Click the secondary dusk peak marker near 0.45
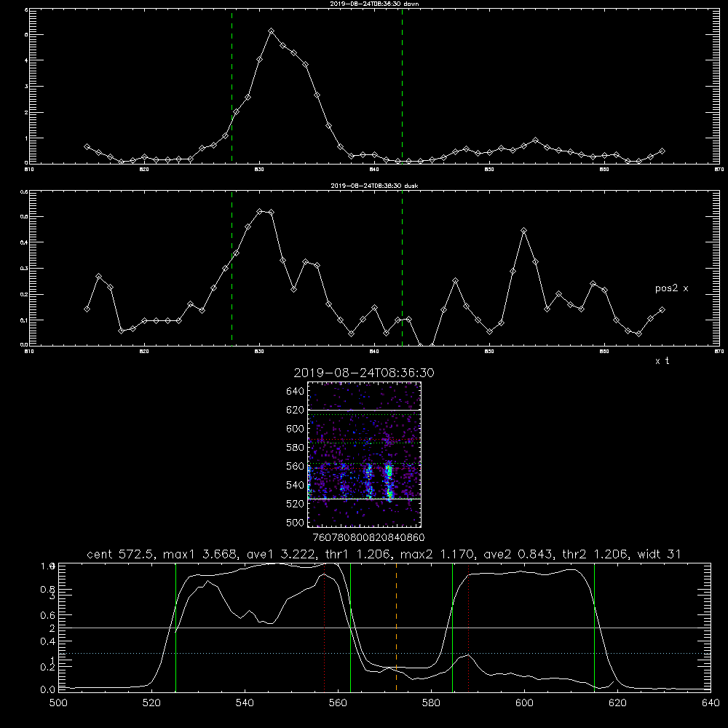This screenshot has width=728, height=728. pyautogui.click(x=524, y=231)
